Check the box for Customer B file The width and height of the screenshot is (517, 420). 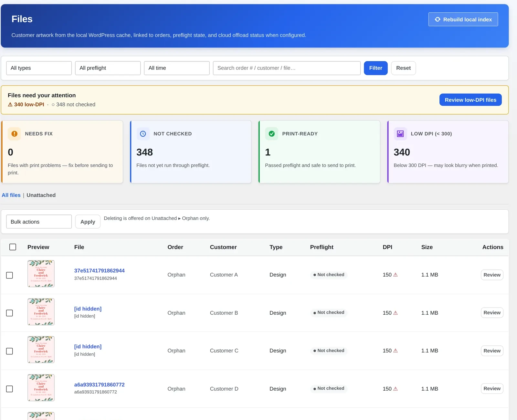point(10,313)
